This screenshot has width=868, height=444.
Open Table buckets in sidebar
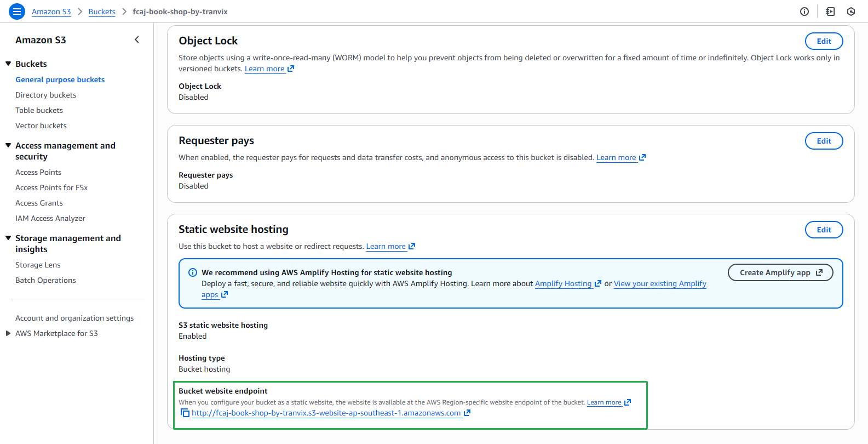[x=39, y=110]
